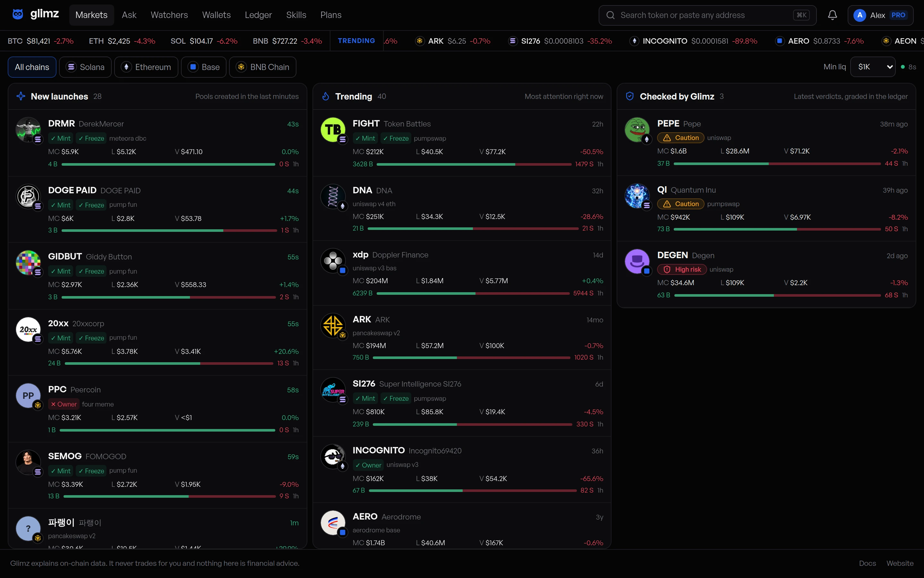Viewport: 924px width, 578px height.
Task: Open the PEPE frog avatar
Action: click(637, 130)
